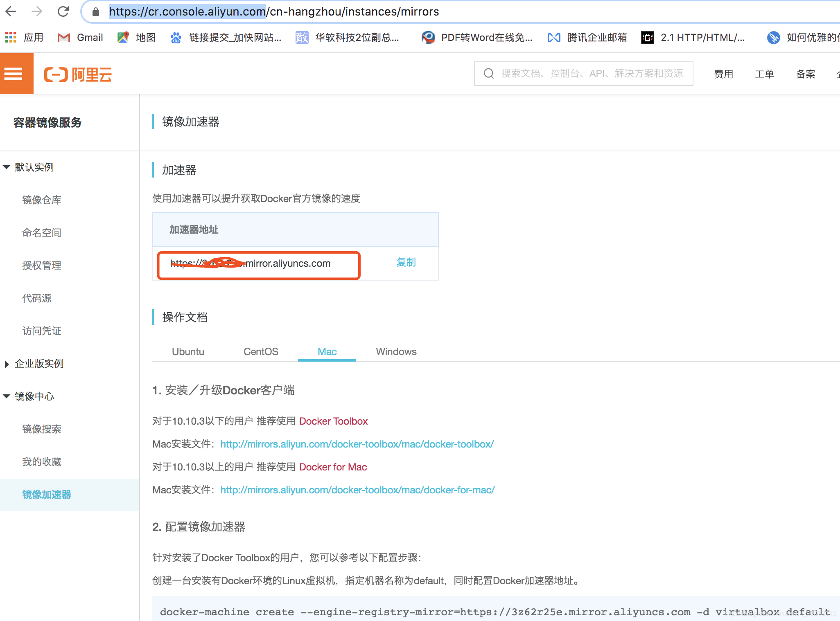Open the docker-toolbox/mac/docker-toolbox/ link
This screenshot has width=840, height=621.
coord(357,444)
